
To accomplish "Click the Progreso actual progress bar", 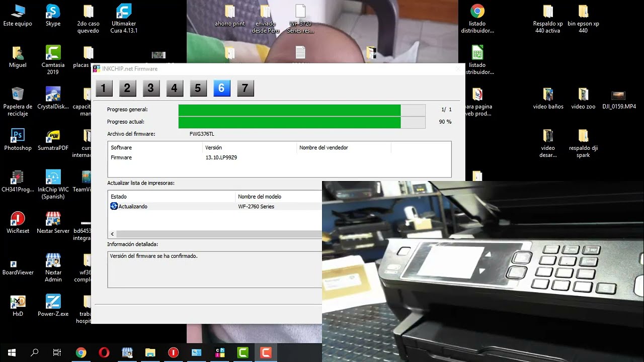I will click(302, 122).
